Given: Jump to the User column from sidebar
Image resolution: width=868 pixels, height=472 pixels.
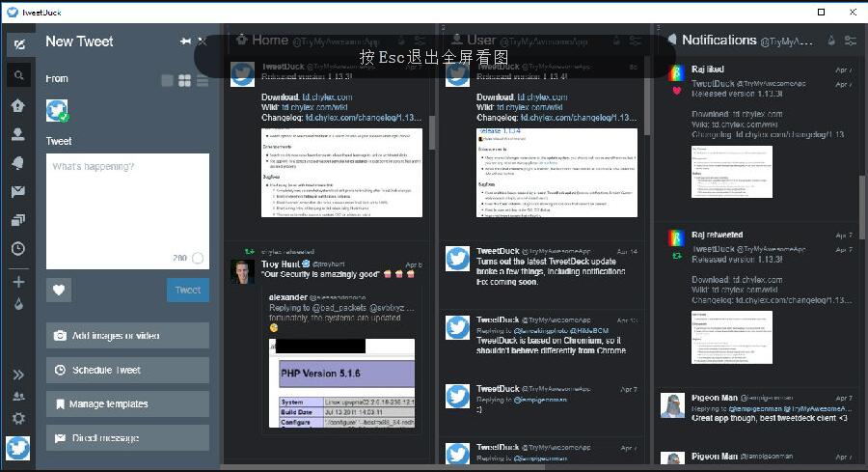Looking at the screenshot, I should (18, 134).
